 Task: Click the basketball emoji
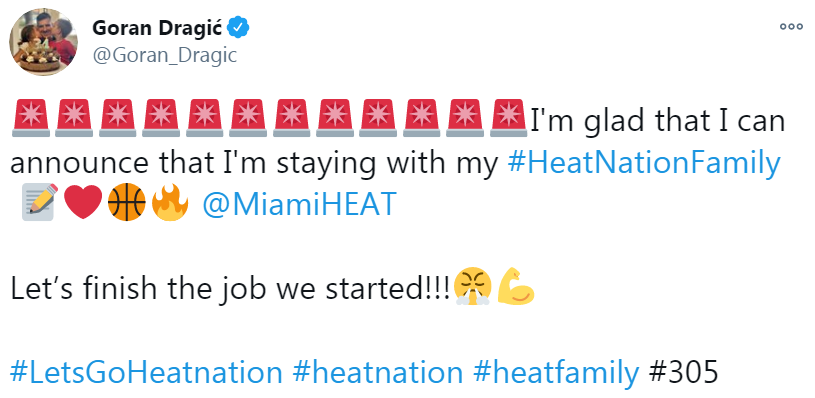point(126,203)
